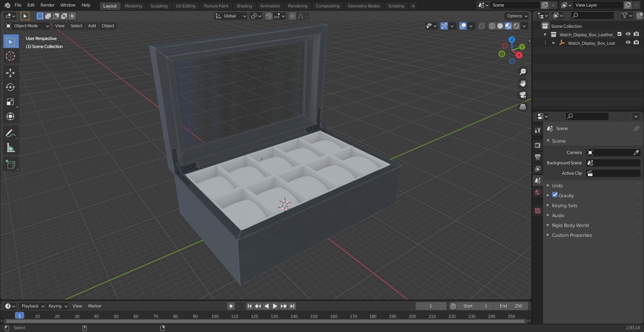
Task: Expand the Rigid Body World panel
Action: pos(570,225)
